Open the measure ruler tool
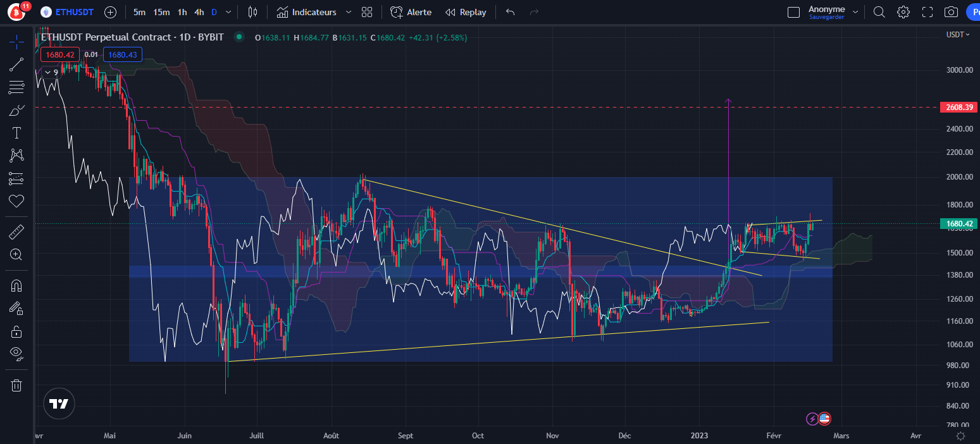This screenshot has width=980, height=444. (x=16, y=231)
